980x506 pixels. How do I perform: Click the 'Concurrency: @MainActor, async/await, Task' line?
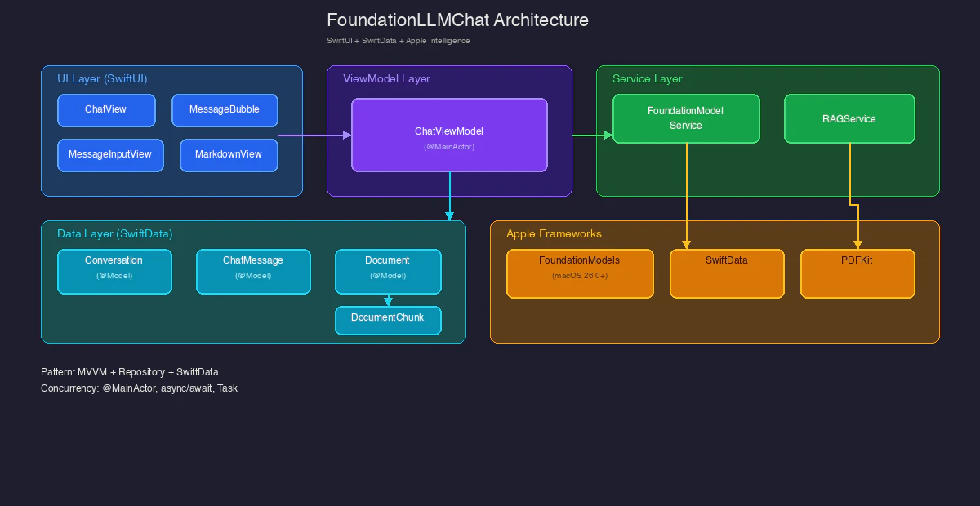(139, 388)
